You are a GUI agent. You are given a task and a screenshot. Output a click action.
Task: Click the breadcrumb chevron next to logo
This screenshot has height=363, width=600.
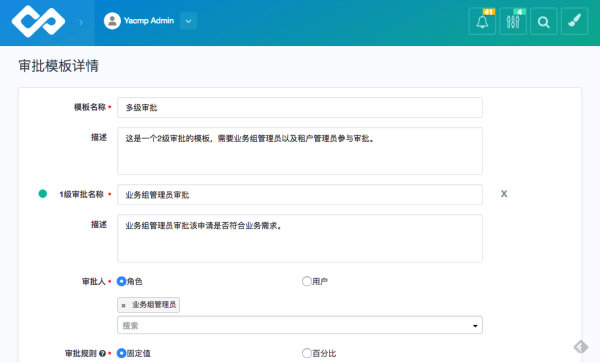tap(81, 23)
